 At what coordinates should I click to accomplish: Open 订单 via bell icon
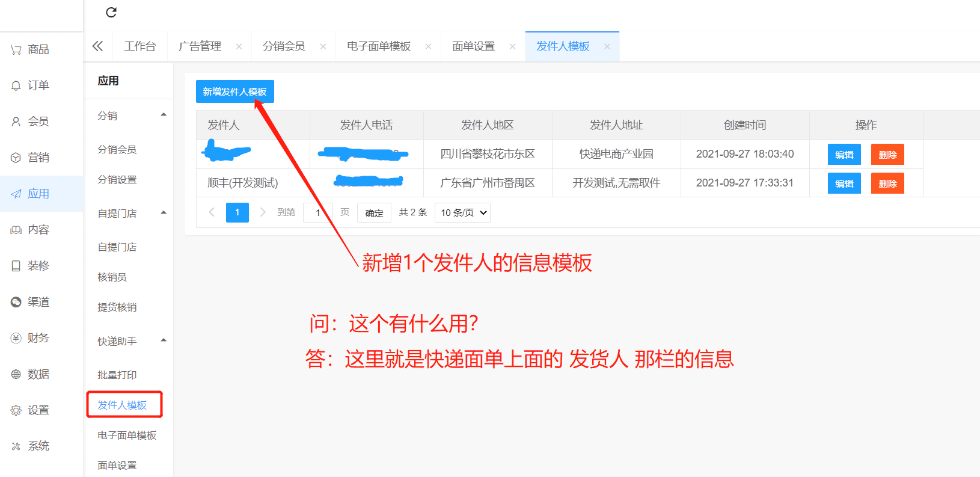[x=16, y=86]
